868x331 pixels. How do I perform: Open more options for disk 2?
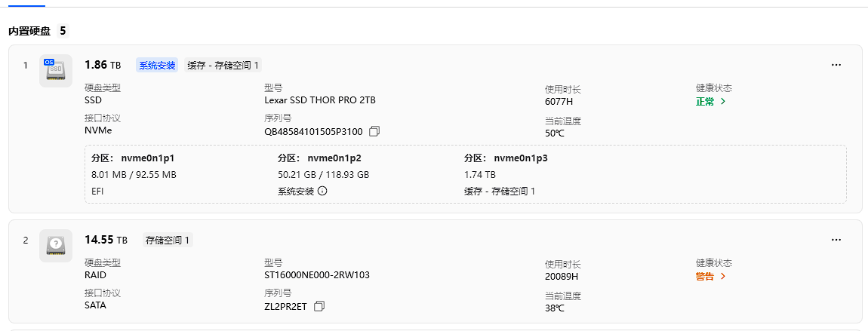(x=836, y=240)
